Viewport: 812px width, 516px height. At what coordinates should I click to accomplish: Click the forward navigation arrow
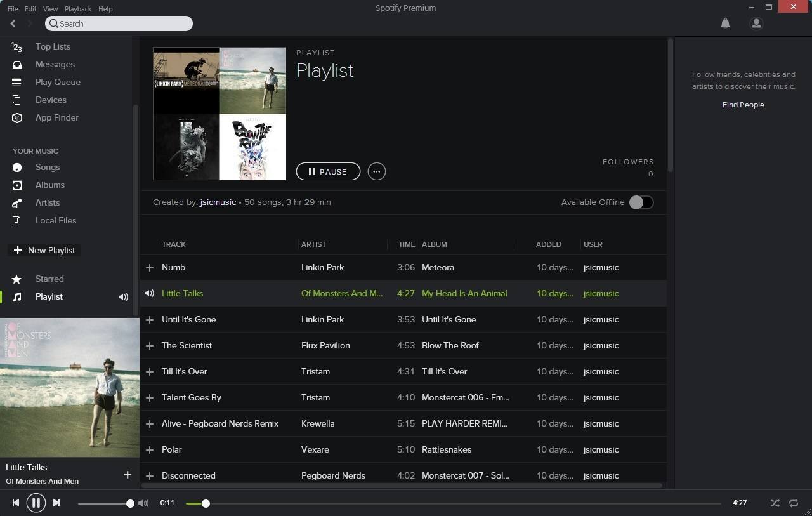30,23
